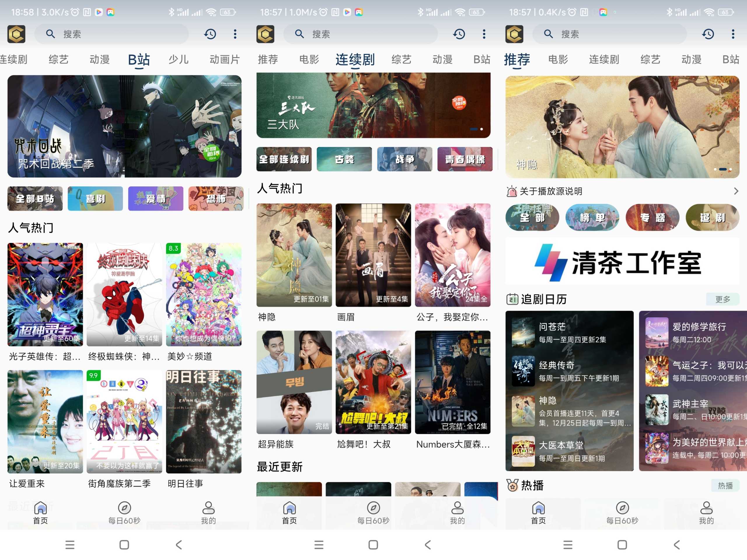
Task: Open 神隐 banner in right screen
Action: (622, 127)
